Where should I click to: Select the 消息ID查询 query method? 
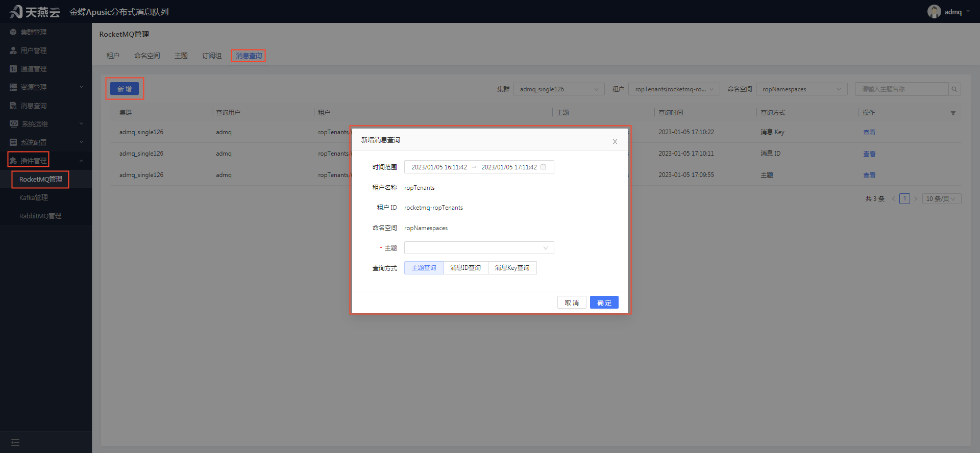[x=465, y=268]
